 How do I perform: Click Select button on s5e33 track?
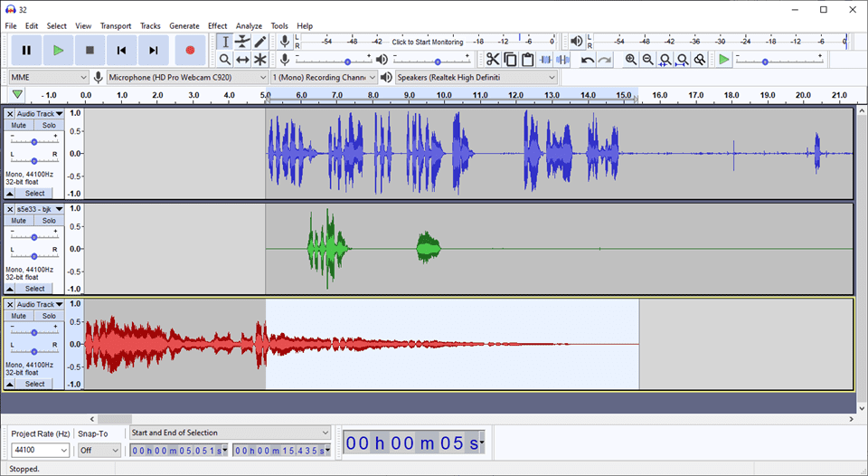coord(34,289)
